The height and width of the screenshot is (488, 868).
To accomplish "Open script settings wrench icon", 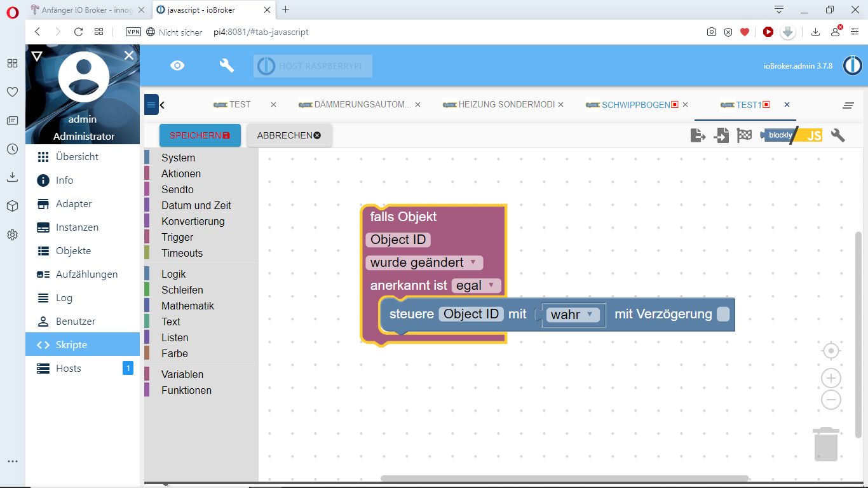I will point(838,135).
